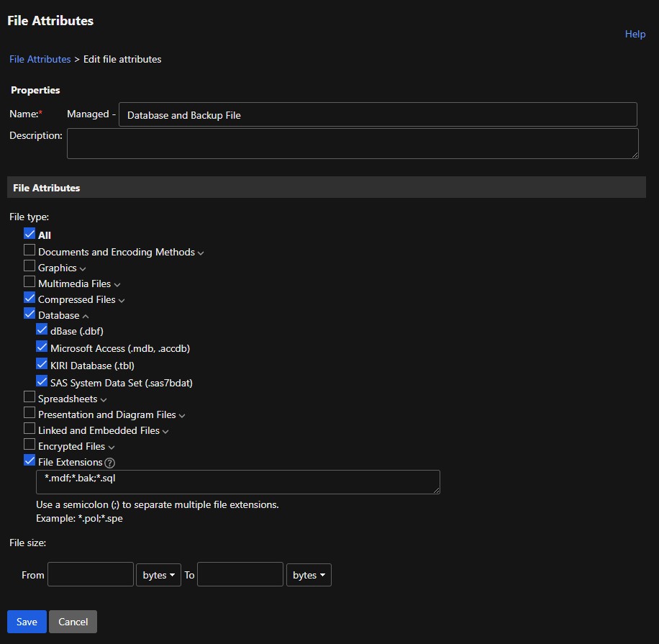Expand the Compressed Files chevron

click(122, 301)
